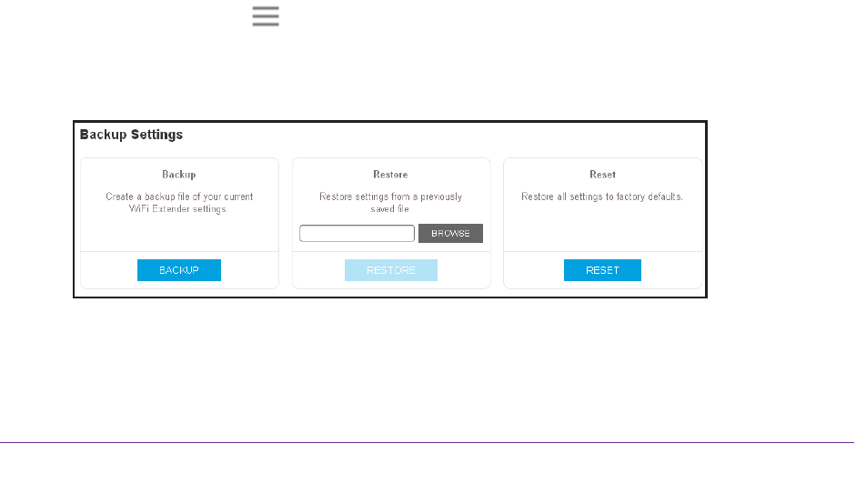Viewport: 856px width, 504px height.
Task: Click the blue RESET button
Action: [x=602, y=270]
